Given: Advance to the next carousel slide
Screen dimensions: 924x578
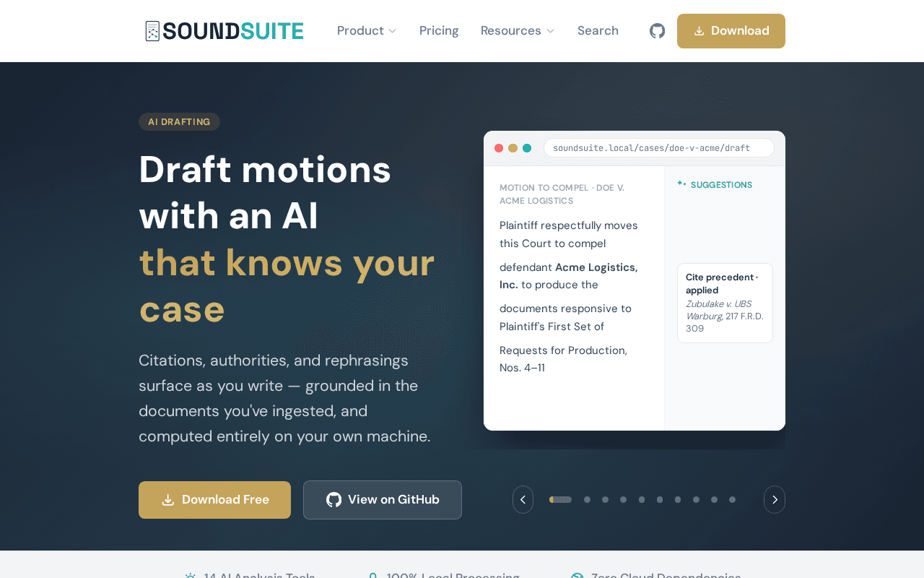Looking at the screenshot, I should pos(775,500).
